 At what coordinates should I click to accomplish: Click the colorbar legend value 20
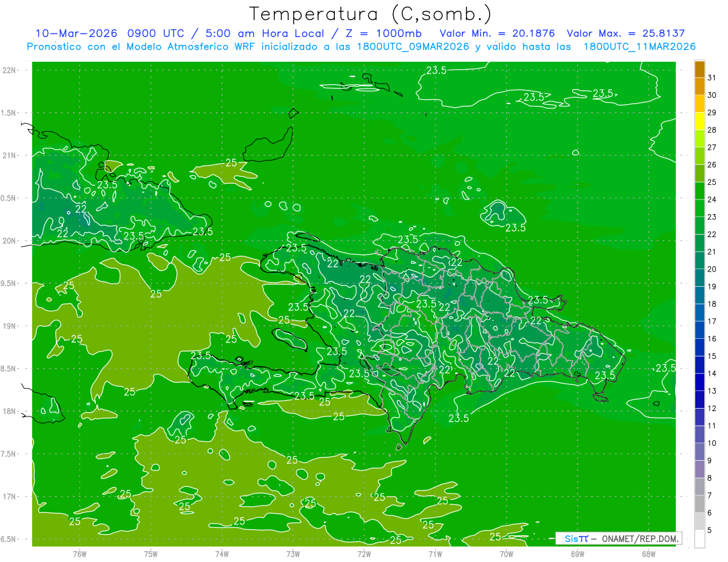pyautogui.click(x=712, y=269)
